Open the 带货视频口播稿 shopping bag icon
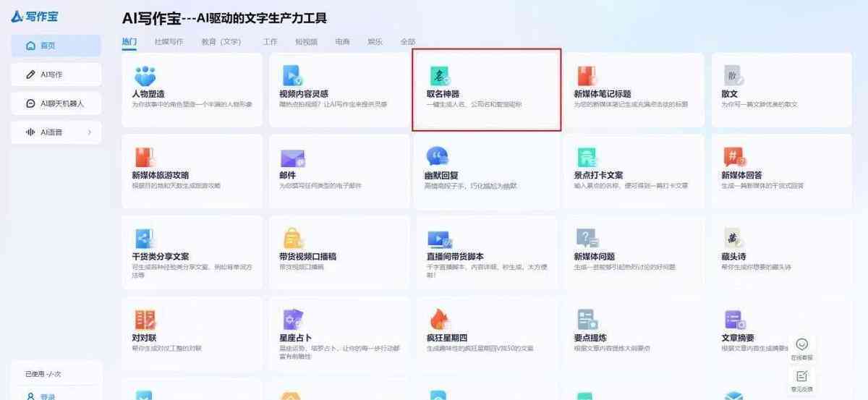This screenshot has height=400, width=868. pyautogui.click(x=292, y=239)
